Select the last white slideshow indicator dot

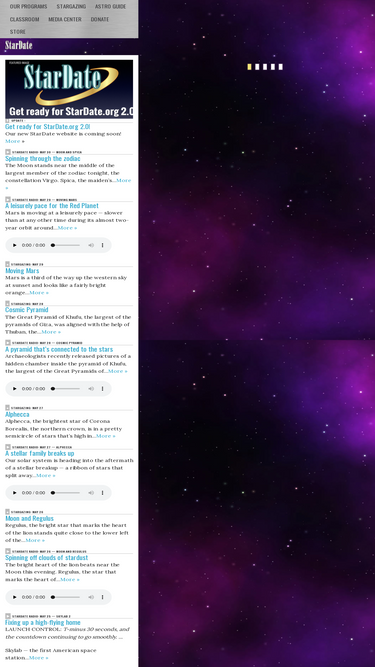(281, 67)
